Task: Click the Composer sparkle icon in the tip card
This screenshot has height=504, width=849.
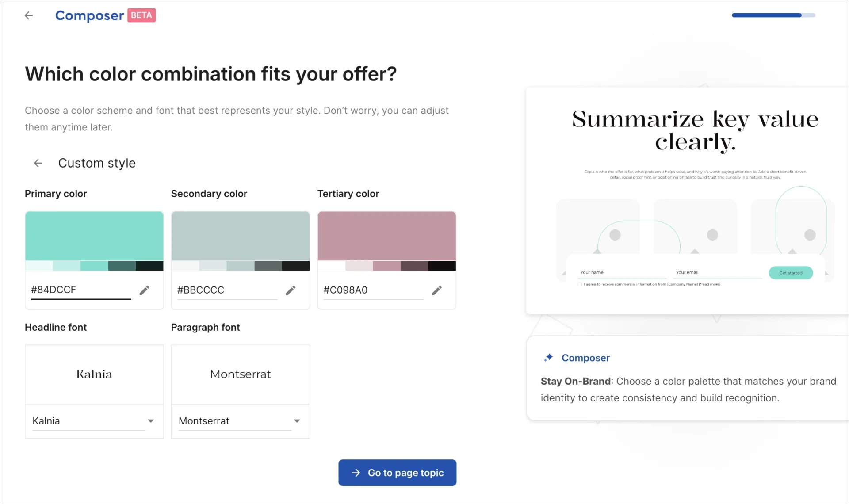Action: pyautogui.click(x=548, y=358)
